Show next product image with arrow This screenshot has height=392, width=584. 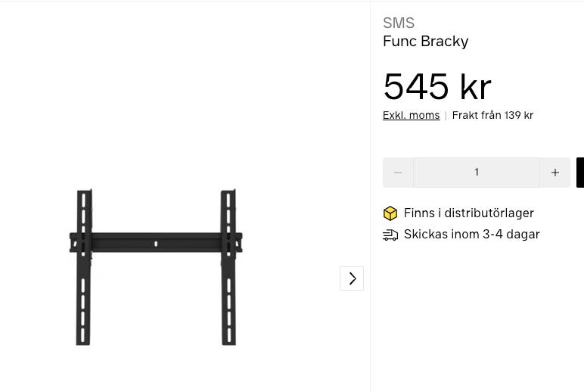[352, 278]
